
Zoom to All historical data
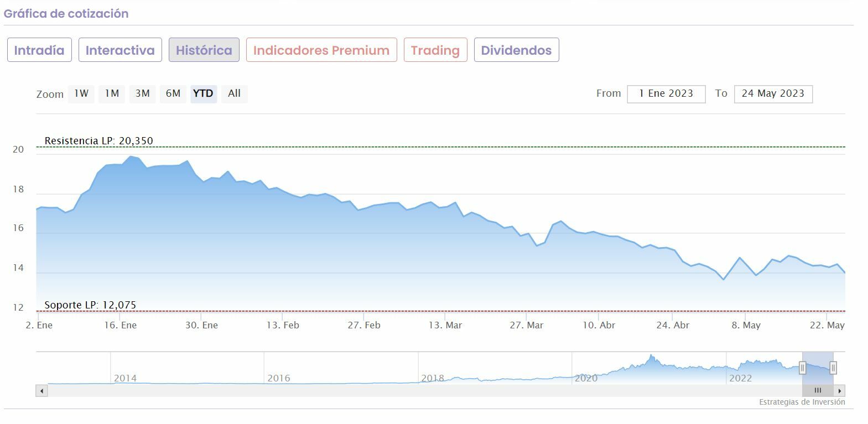[x=234, y=93]
